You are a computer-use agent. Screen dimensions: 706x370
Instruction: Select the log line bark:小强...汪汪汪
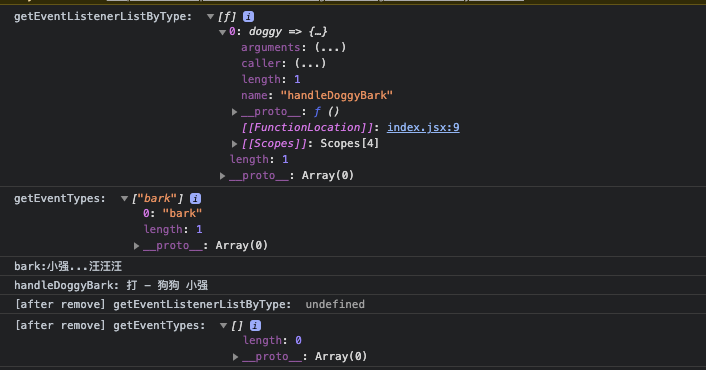[x=68, y=266]
